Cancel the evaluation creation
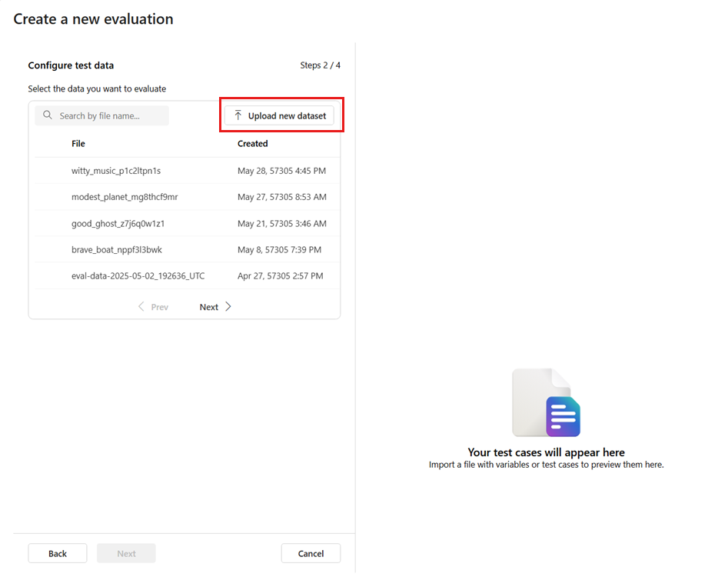The image size is (728, 587). point(311,553)
